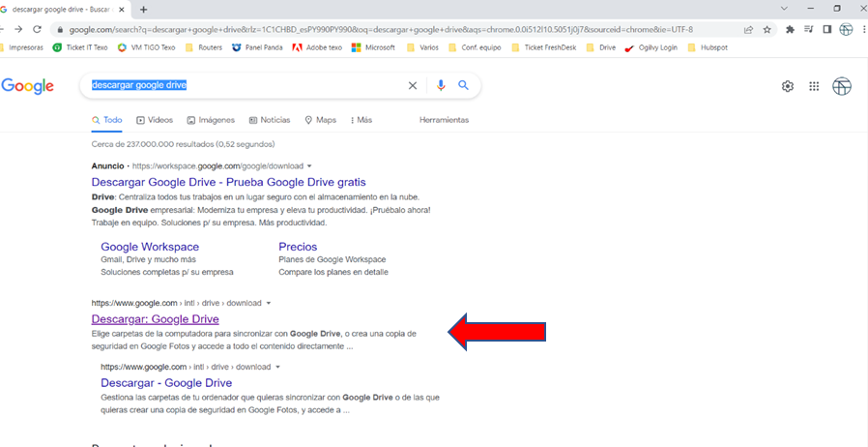The height and width of the screenshot is (447, 868).
Task: Open Microsoft bookmark
Action: (x=374, y=47)
